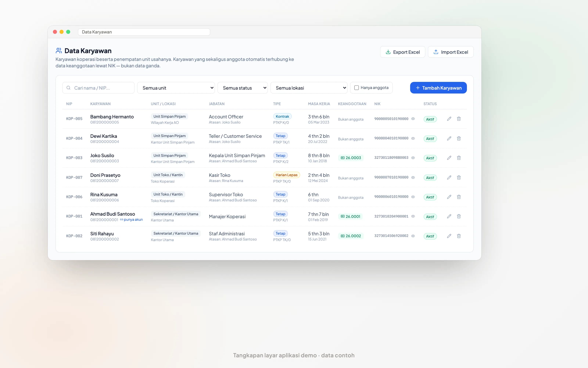Open the punya akun link
The height and width of the screenshot is (368, 588).
tap(131, 220)
